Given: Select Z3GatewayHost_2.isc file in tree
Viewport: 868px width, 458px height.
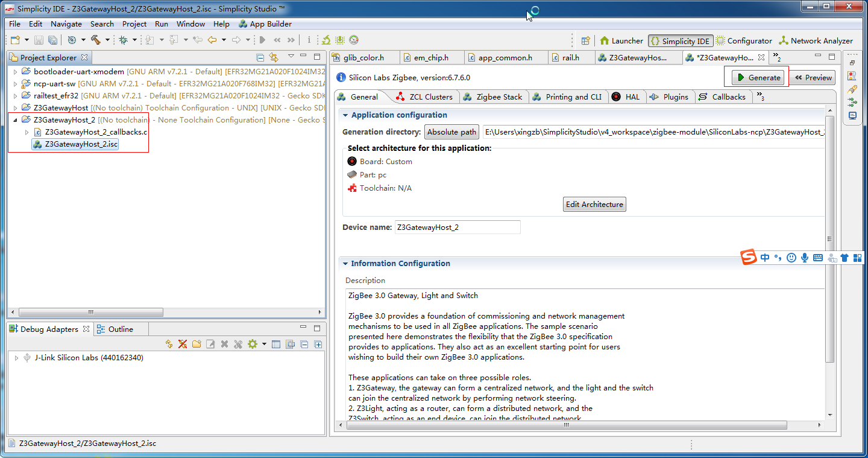Looking at the screenshot, I should pos(75,144).
